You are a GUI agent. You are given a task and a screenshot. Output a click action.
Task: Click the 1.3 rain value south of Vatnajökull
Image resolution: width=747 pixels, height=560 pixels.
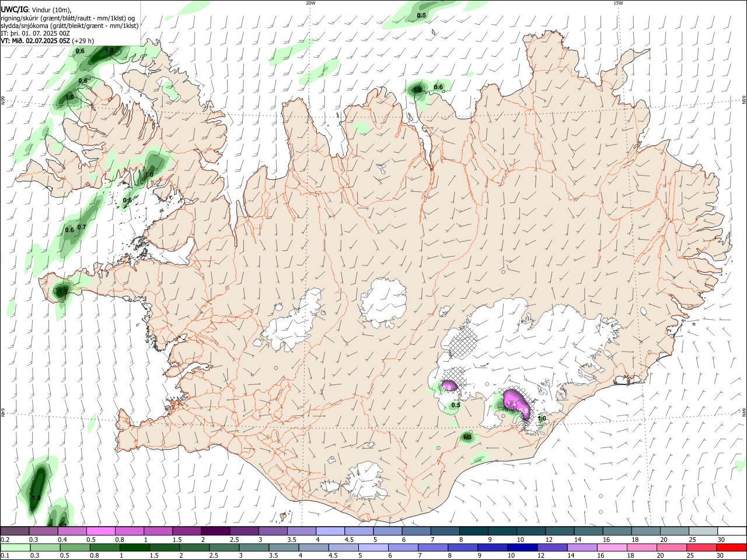(467, 437)
